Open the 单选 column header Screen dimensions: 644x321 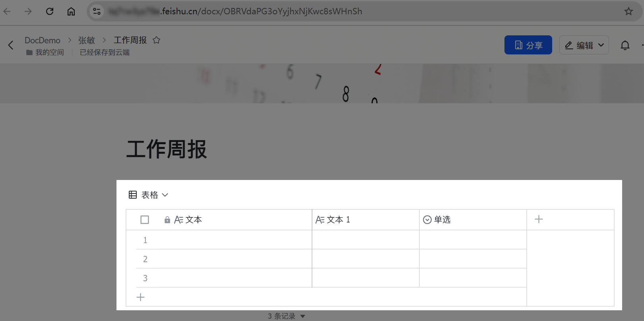(x=442, y=220)
